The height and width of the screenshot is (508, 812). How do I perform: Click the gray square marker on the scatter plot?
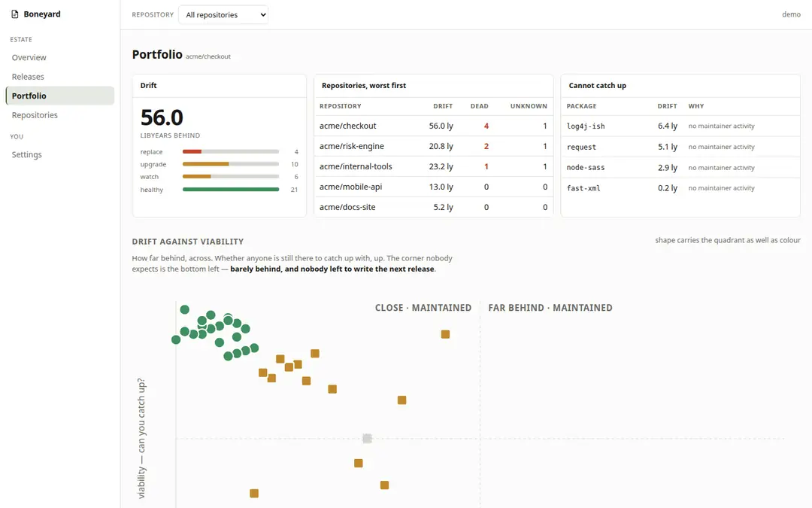tap(367, 439)
